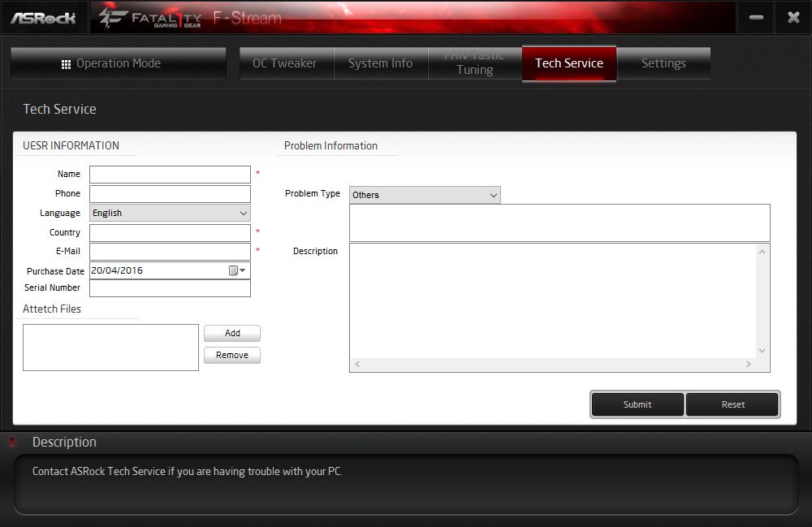Click the Description box vertical scrollbar
812x527 pixels.
pos(762,300)
